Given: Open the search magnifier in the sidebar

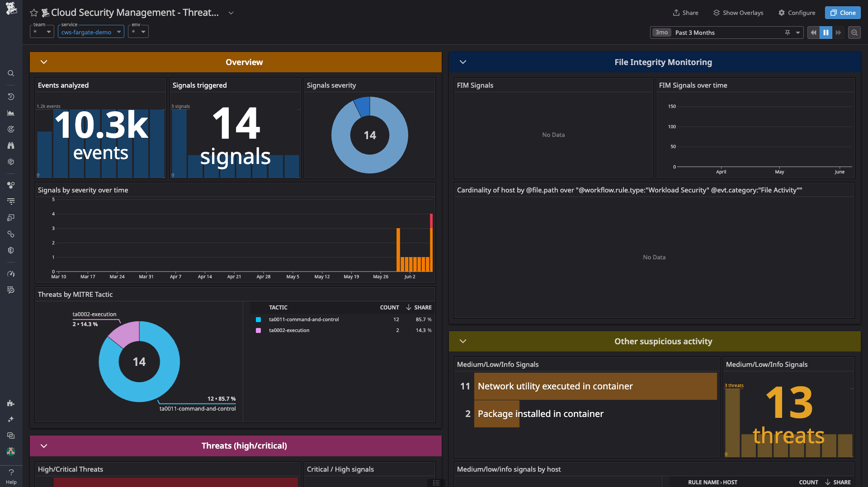Looking at the screenshot, I should (x=11, y=73).
